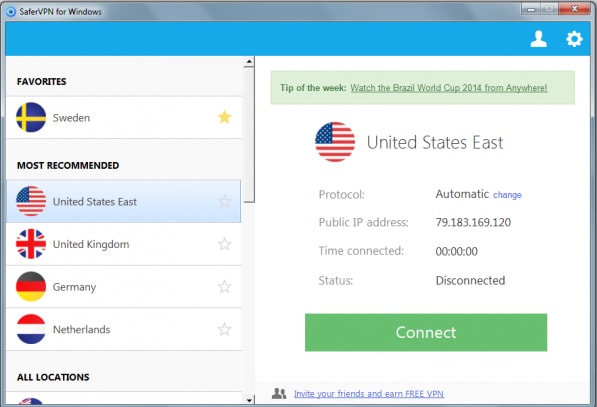Click the Germany flag icon
Image resolution: width=597 pixels, height=407 pixels.
point(31,286)
